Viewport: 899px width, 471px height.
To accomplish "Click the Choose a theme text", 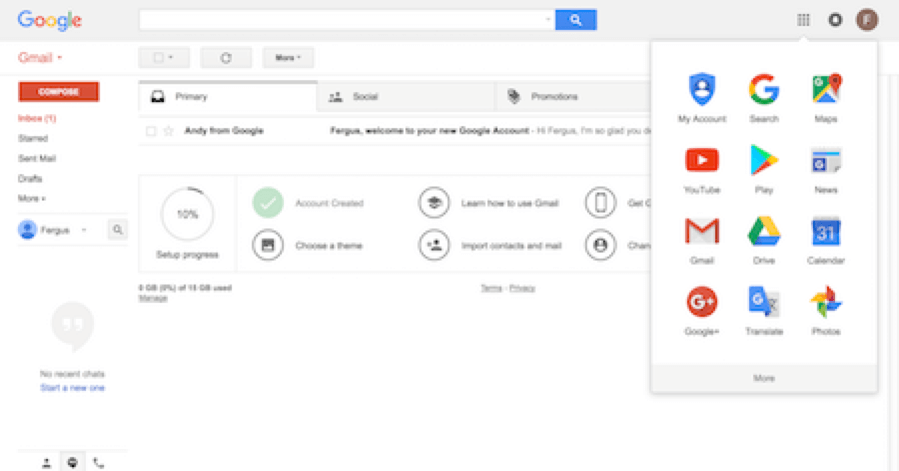I will pos(329,246).
